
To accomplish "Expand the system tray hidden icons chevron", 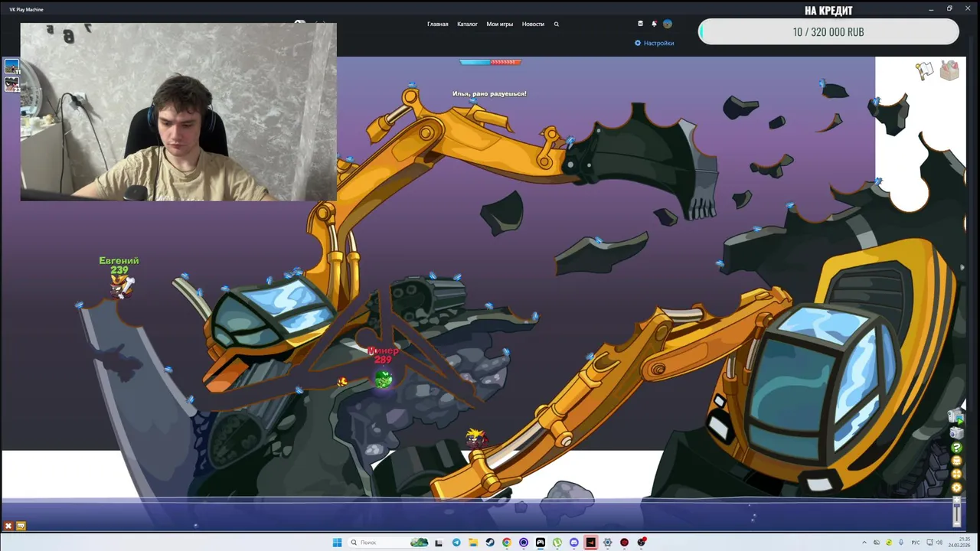I will [x=864, y=543].
